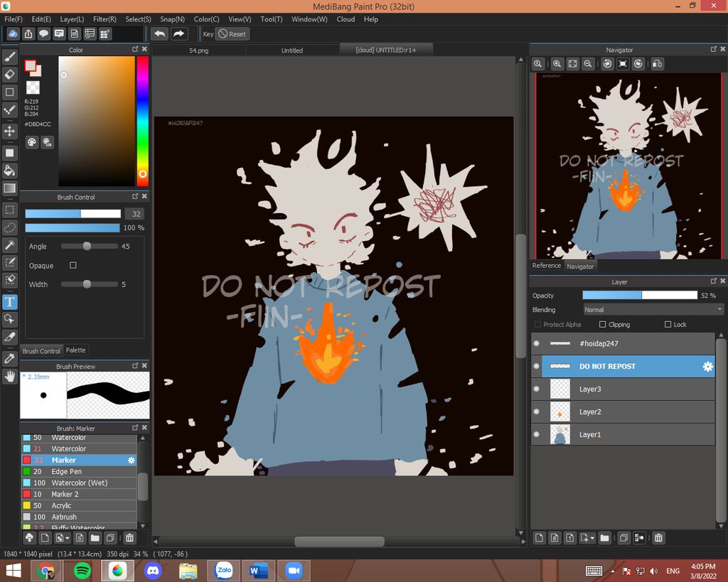
Task: Hide Layer1 visibility
Action: [x=537, y=434]
